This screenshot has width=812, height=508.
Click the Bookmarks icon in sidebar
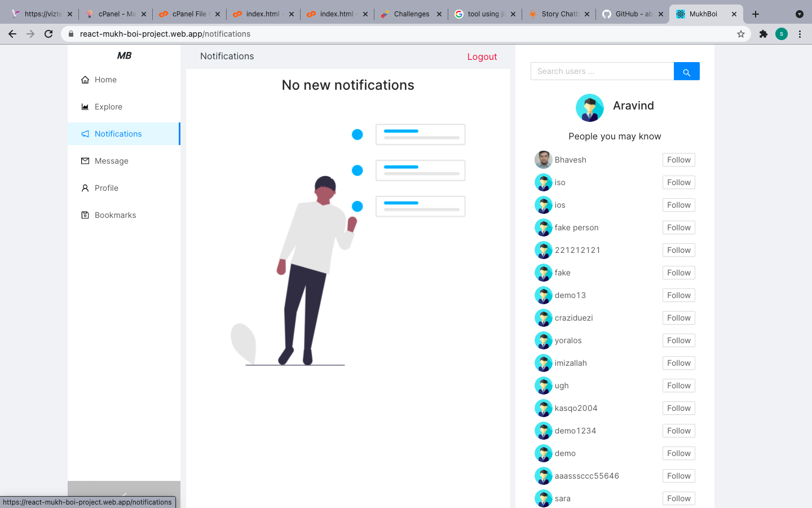85,215
